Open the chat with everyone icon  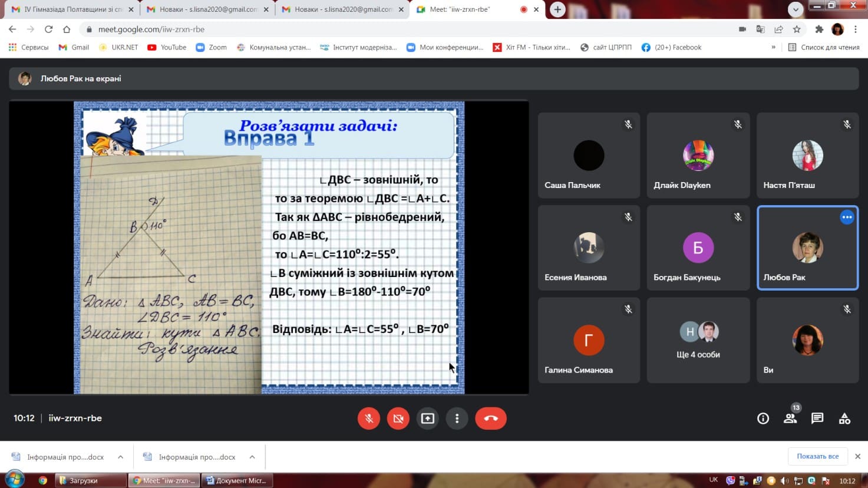point(817,418)
